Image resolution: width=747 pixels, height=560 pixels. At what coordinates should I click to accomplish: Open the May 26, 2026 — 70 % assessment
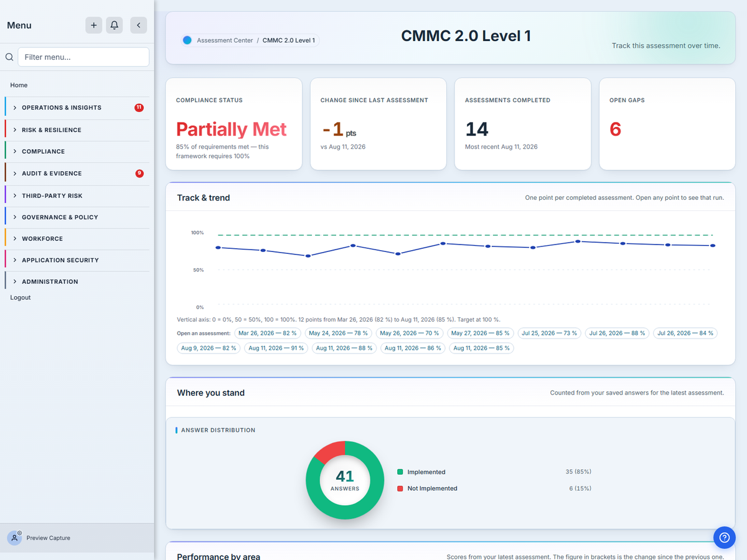pos(410,333)
